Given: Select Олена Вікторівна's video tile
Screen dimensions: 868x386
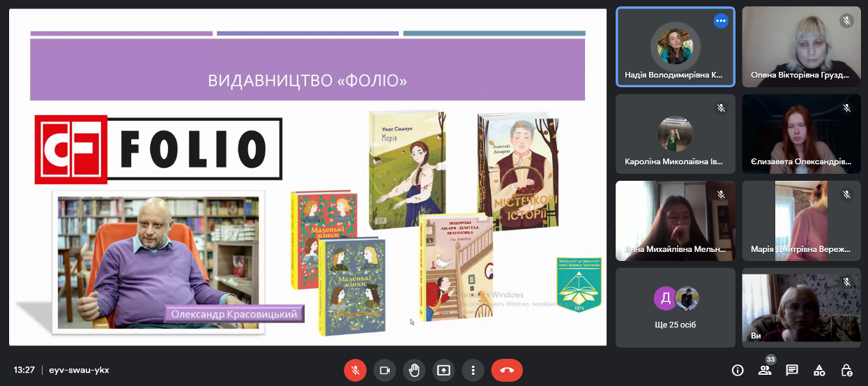Looking at the screenshot, I should [x=801, y=47].
